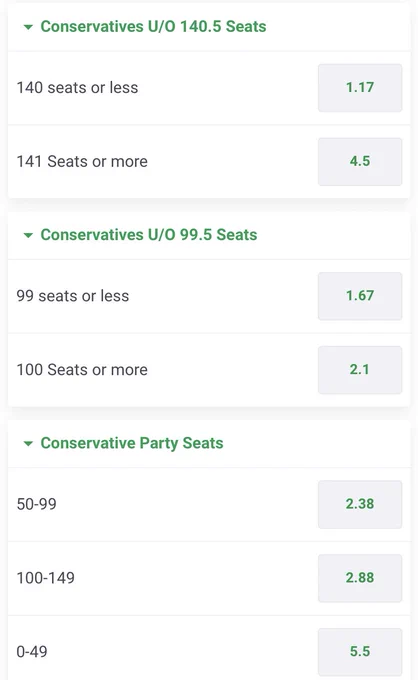The image size is (418, 680).
Task: Collapse the Conservative Party Seats arrow
Action: tap(28, 444)
